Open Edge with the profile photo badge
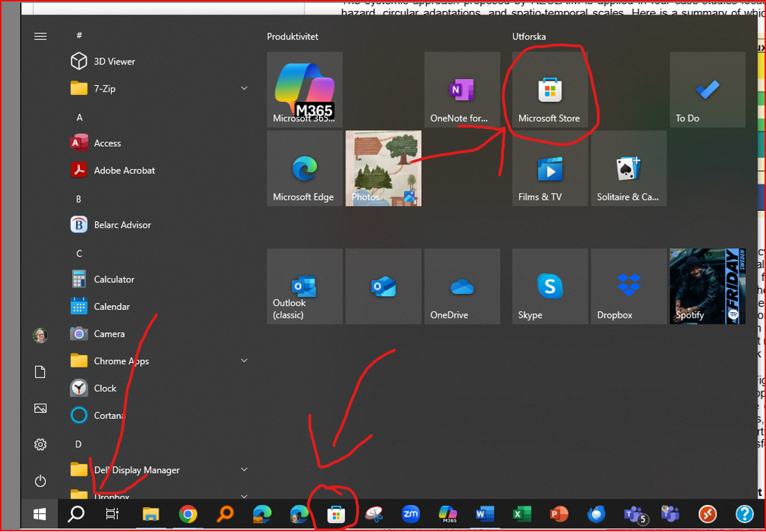Screen dimensions: 766x532 pyautogui.click(x=300, y=514)
